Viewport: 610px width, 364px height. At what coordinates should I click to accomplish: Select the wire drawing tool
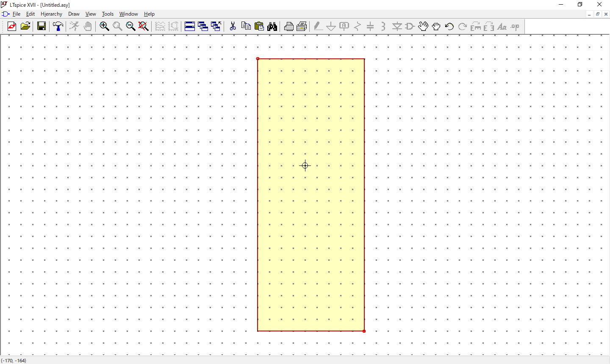point(318,26)
